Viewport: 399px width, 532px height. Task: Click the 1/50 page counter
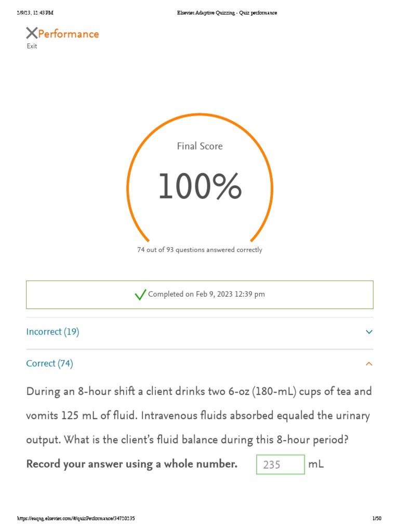377,518
